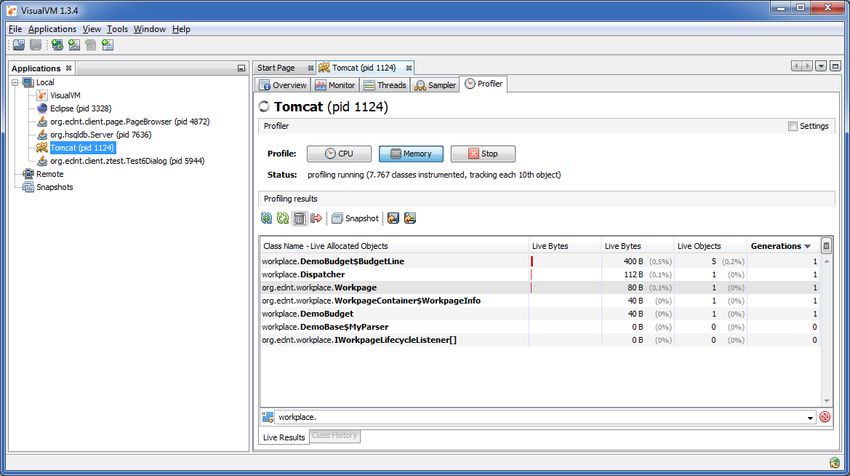
Task: Open the Window menu
Action: [150, 29]
